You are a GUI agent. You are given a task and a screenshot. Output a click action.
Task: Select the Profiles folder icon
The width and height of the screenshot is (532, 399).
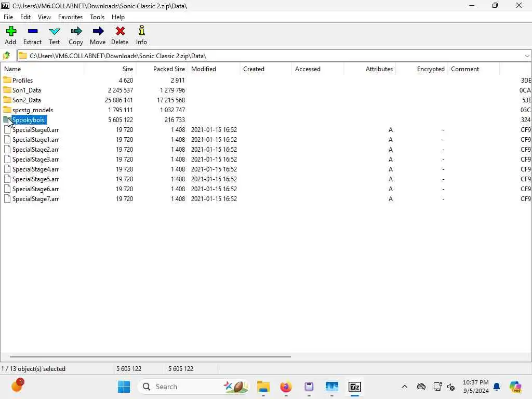[7, 80]
